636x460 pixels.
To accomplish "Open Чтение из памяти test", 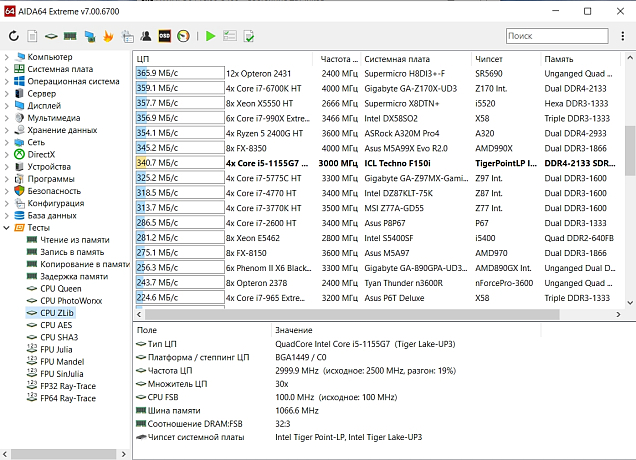I will tap(74, 240).
